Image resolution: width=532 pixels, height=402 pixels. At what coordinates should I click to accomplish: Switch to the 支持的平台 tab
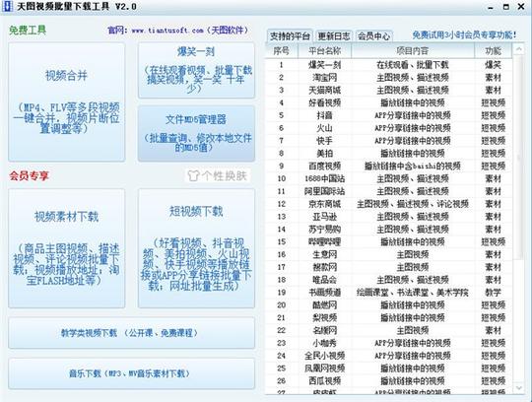pyautogui.click(x=290, y=35)
